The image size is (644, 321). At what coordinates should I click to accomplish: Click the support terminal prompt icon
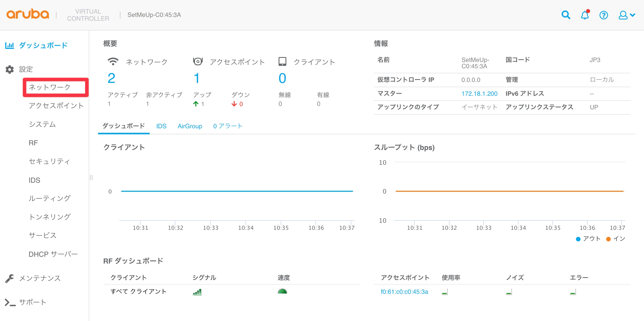pos(10,302)
